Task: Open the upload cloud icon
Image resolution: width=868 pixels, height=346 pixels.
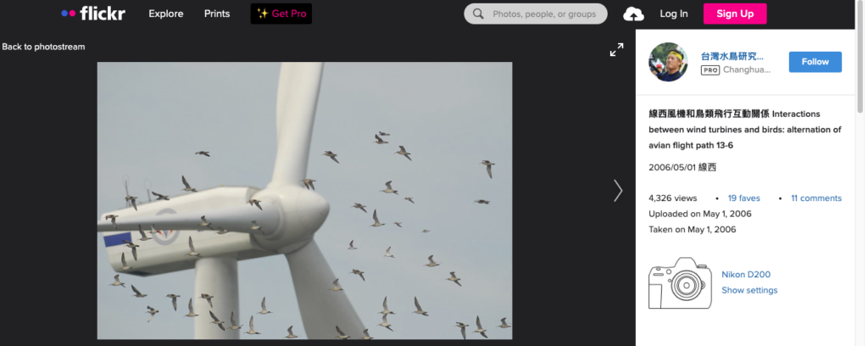Action: click(633, 14)
